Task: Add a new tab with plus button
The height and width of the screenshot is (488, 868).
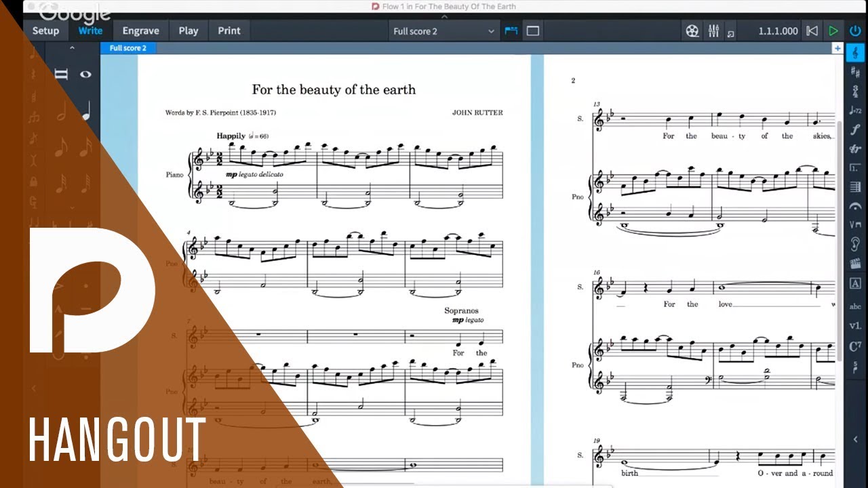Action: pos(837,48)
